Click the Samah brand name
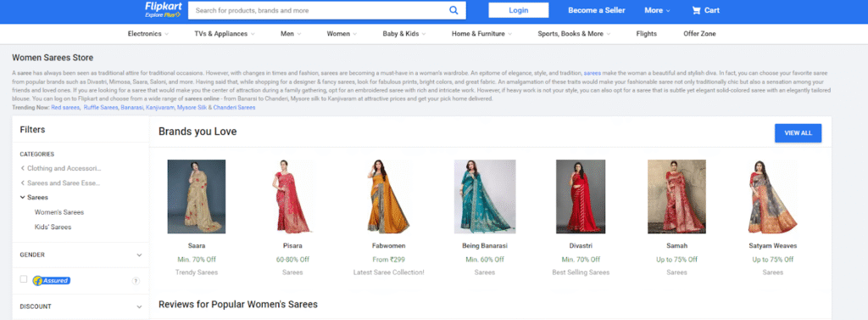The height and width of the screenshot is (320, 868). tap(676, 245)
